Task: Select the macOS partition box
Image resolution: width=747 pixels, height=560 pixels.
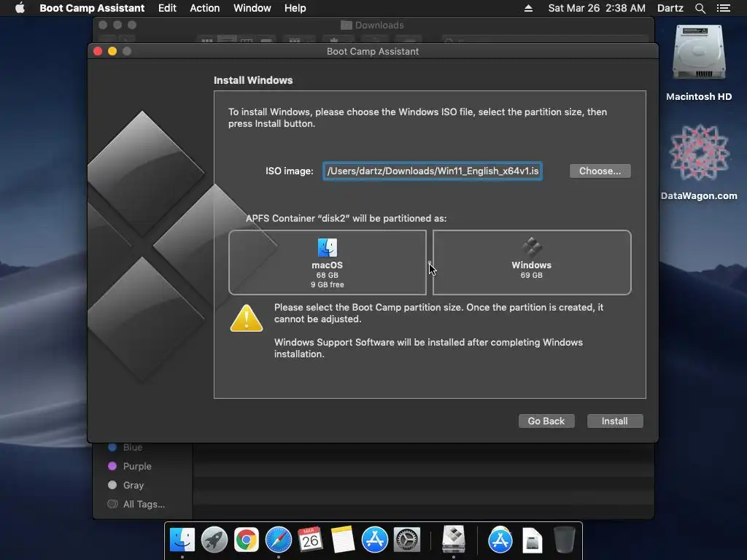Action: [x=328, y=262]
